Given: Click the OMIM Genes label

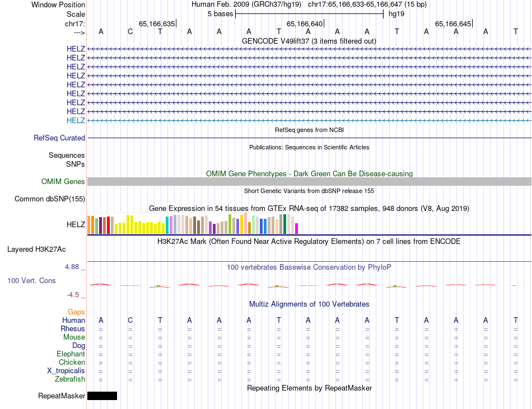Looking at the screenshot, I should 63,182.
